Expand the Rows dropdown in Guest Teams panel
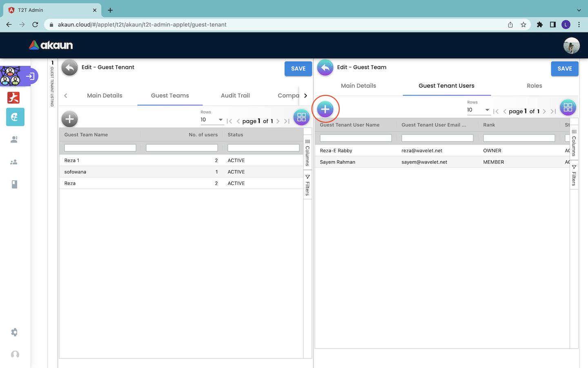Screen dimensions: 588x368 [x=212, y=120]
